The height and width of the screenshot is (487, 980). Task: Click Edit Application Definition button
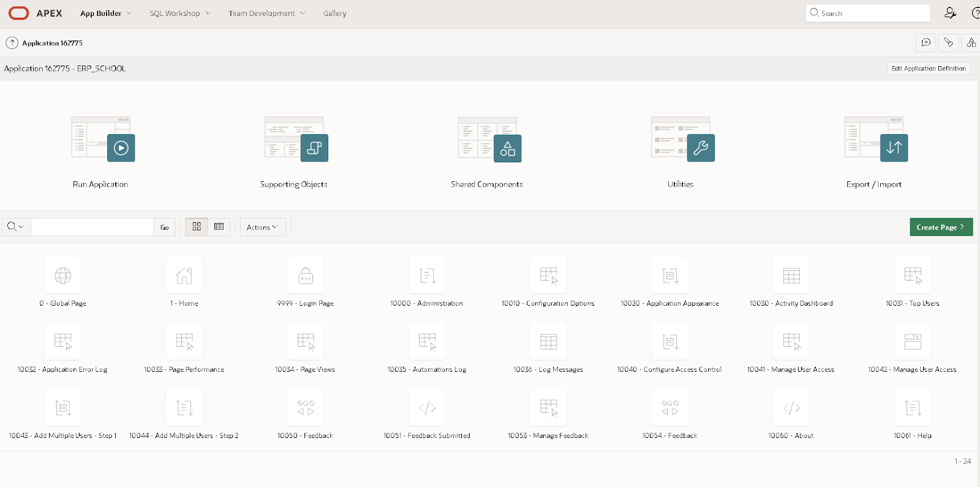pyautogui.click(x=929, y=69)
